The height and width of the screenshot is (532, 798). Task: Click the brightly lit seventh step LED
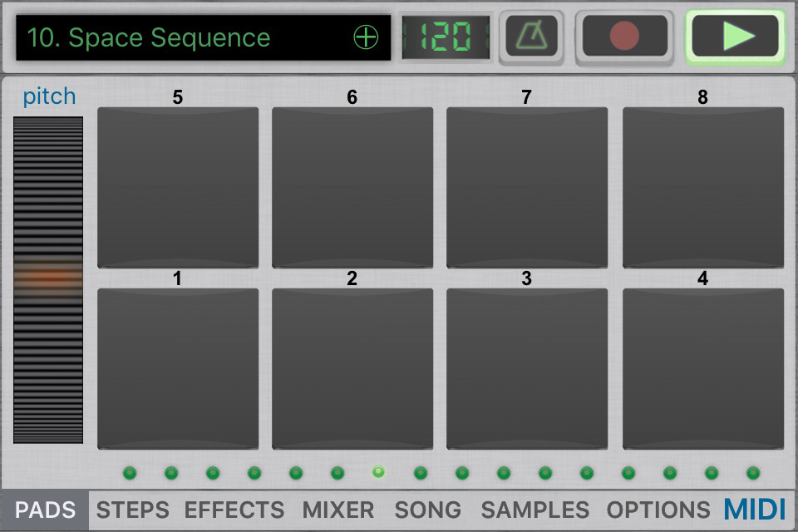pyautogui.click(x=378, y=472)
